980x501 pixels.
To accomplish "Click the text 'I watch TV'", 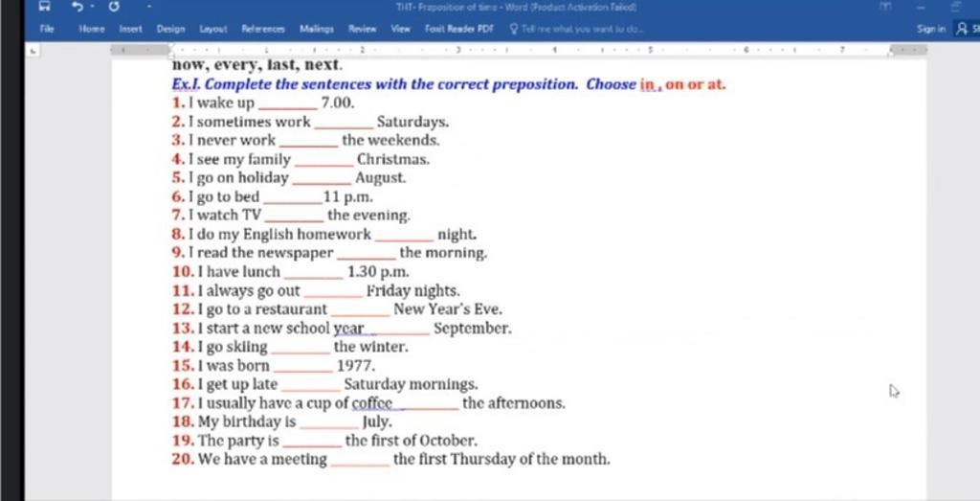I will pos(224,216).
